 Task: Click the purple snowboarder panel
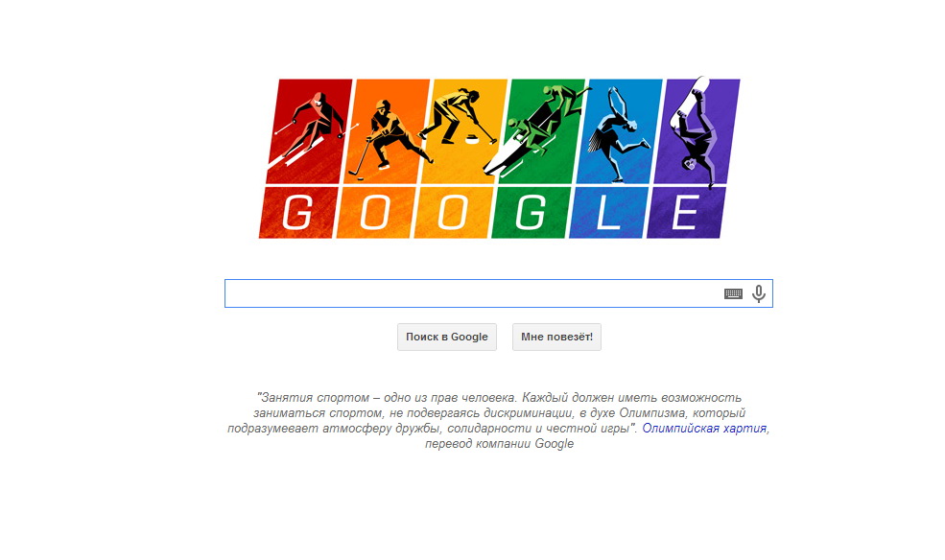(x=697, y=131)
